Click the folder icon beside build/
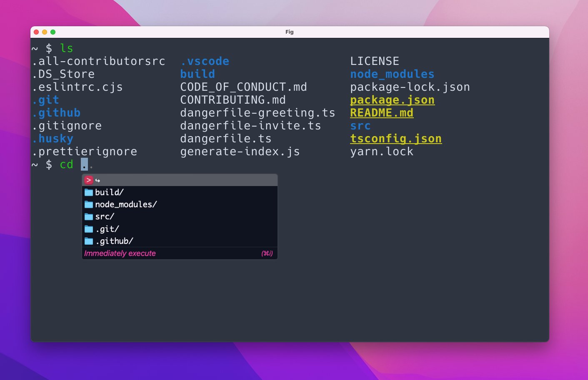The image size is (588, 380). pyautogui.click(x=89, y=192)
